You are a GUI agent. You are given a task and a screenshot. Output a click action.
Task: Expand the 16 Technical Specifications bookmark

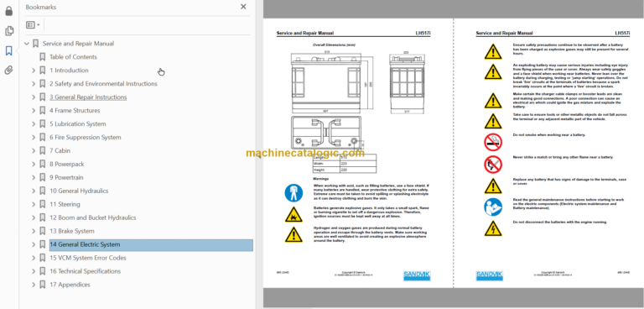coord(34,271)
